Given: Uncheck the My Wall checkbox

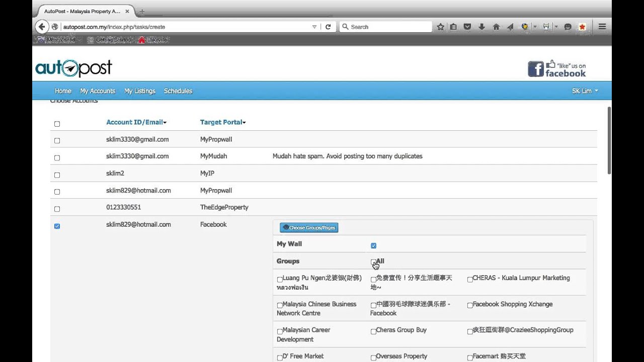Looking at the screenshot, I should tap(373, 245).
